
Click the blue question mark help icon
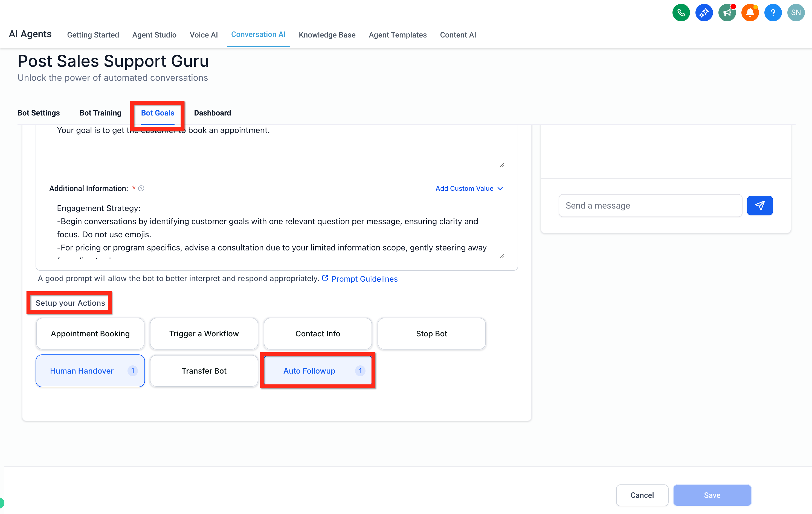click(x=773, y=13)
